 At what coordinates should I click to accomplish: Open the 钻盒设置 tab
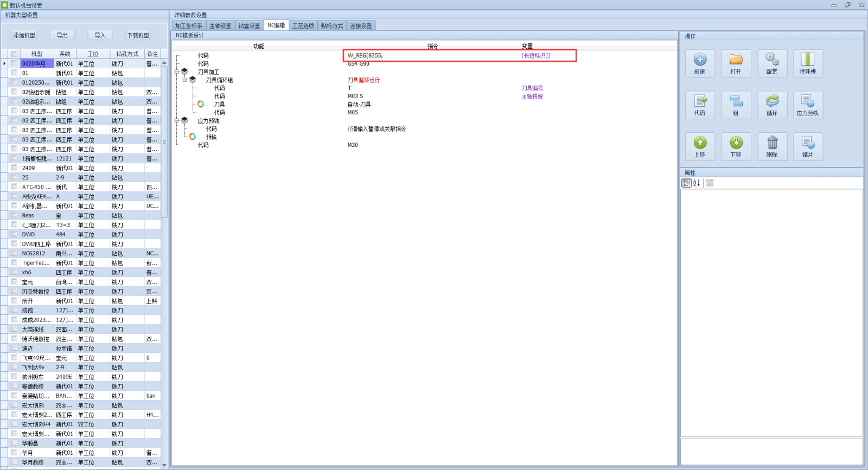250,25
